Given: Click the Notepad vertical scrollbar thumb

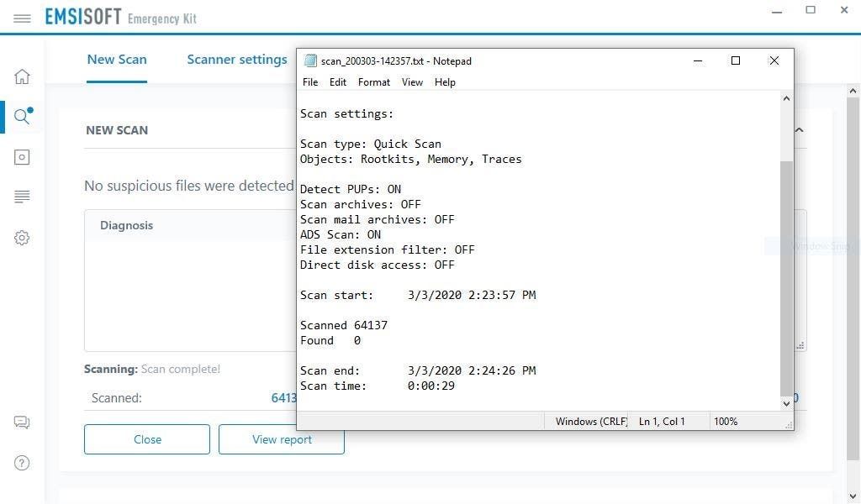Looking at the screenshot, I should click(786, 278).
